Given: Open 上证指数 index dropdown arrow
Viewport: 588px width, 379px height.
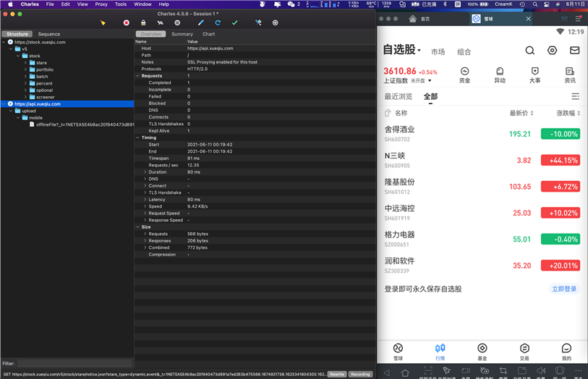Looking at the screenshot, I should (x=430, y=80).
